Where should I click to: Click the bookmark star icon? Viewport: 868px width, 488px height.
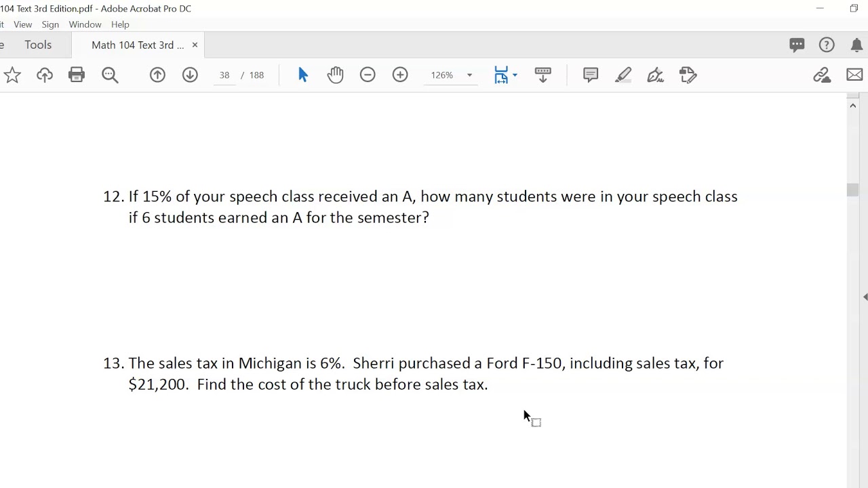(12, 75)
